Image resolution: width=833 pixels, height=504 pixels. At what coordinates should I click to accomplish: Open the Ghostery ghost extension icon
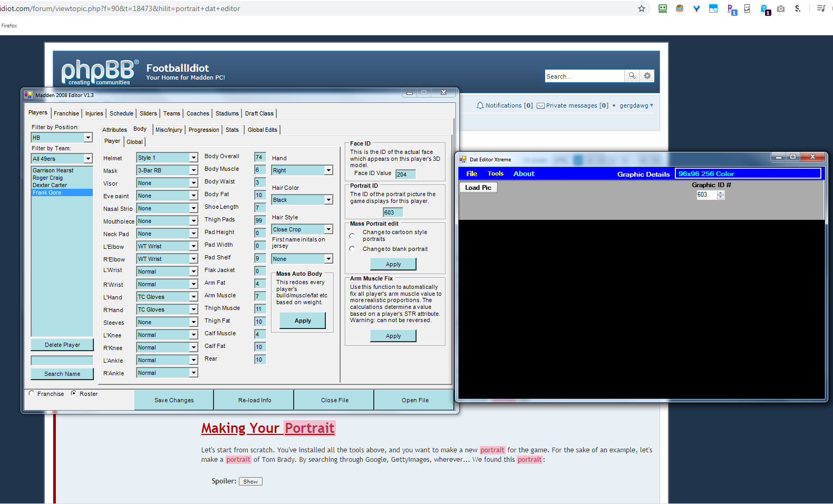766,9
